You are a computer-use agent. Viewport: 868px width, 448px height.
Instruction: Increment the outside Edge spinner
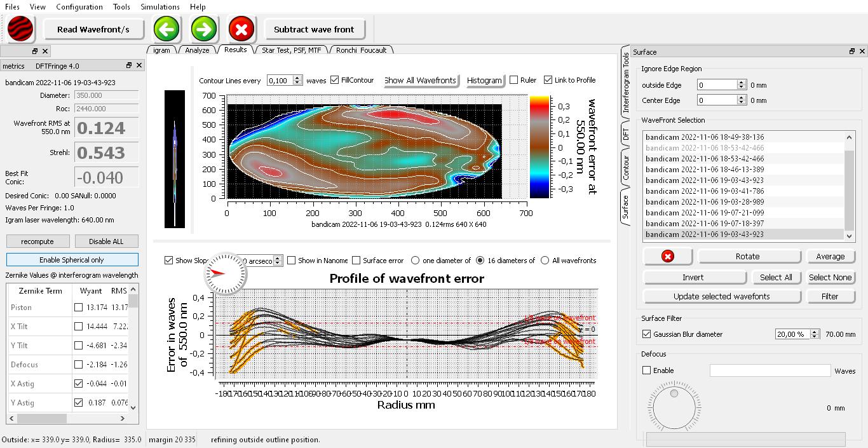tap(741, 82)
